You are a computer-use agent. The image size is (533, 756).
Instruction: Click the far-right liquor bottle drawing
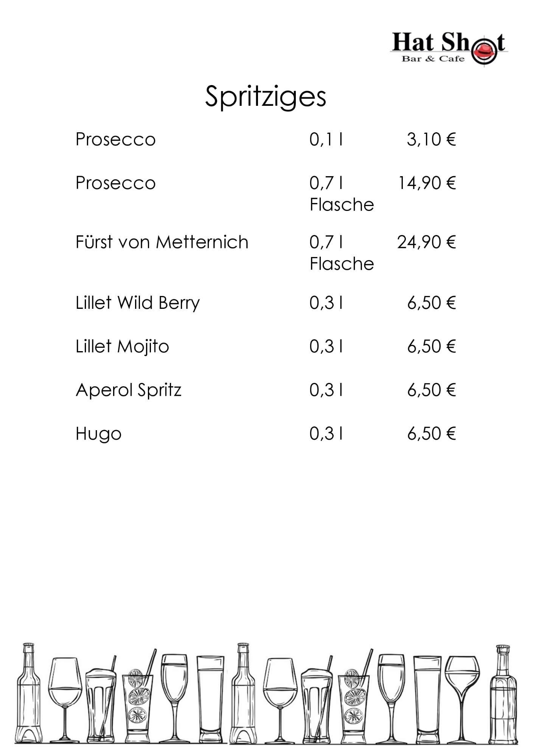point(503,694)
